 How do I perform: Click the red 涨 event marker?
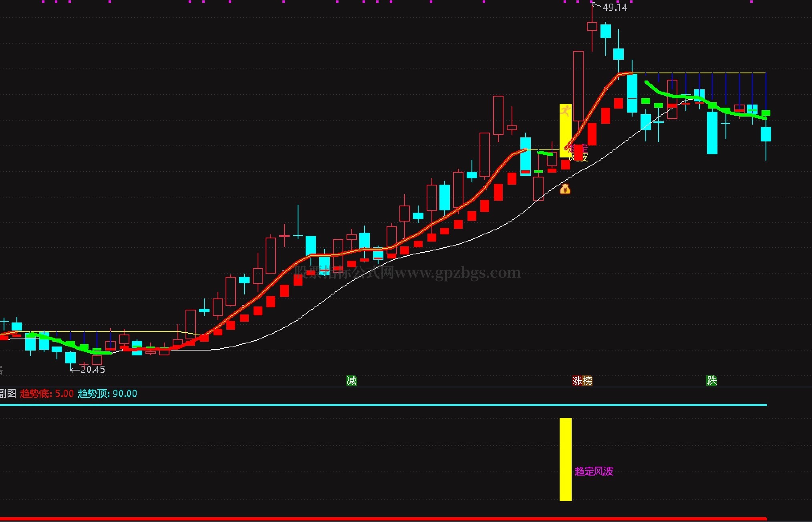coord(577,381)
